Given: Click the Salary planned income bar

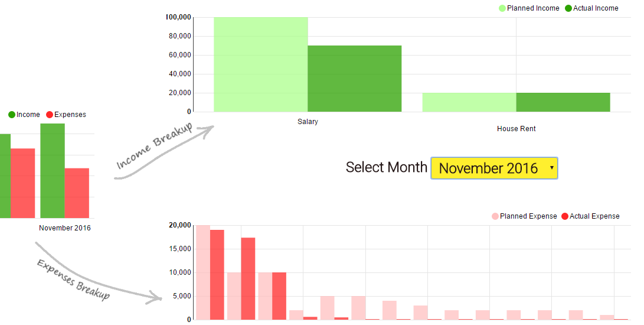Looking at the screenshot, I should pyautogui.click(x=260, y=64).
